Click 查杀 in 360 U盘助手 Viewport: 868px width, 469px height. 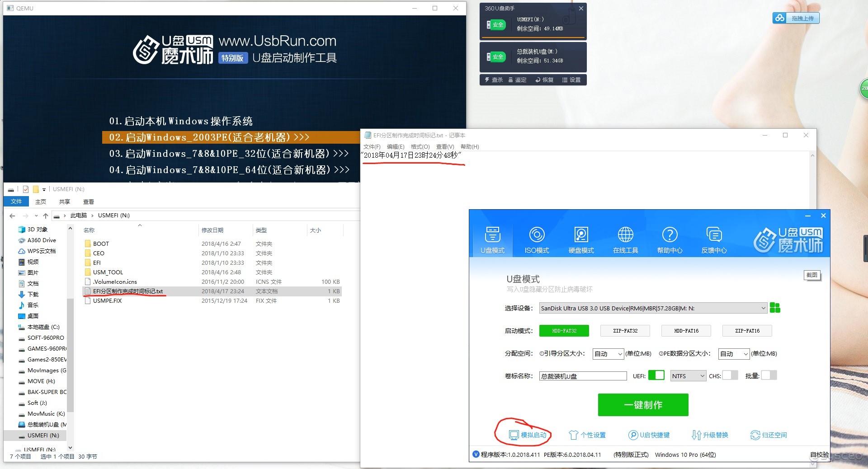coord(494,80)
